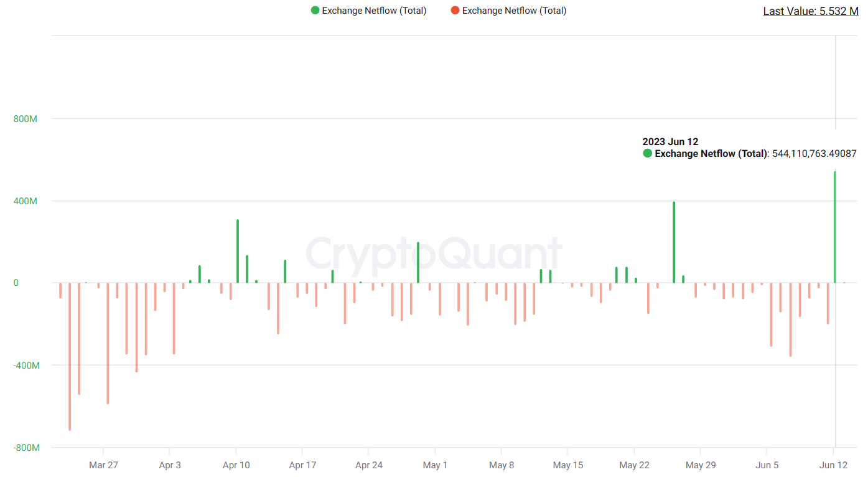Click the May 15 date label
The width and height of the screenshot is (868, 477).
pyautogui.click(x=568, y=465)
